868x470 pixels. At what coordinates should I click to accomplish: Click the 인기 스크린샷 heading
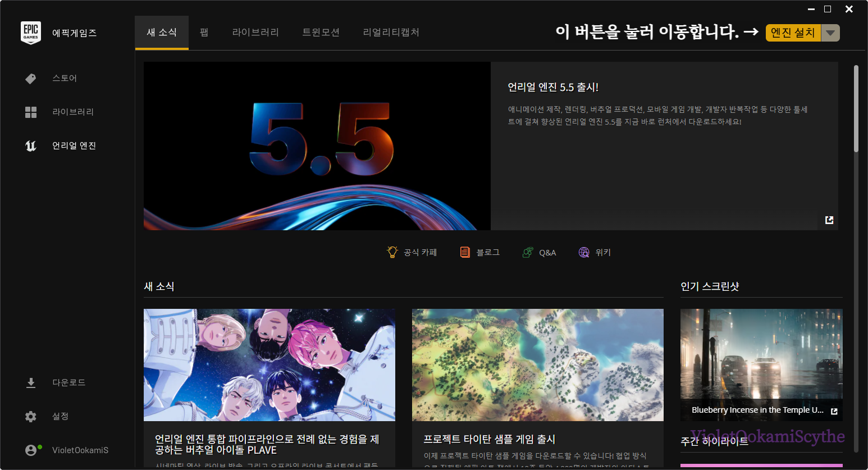710,286
